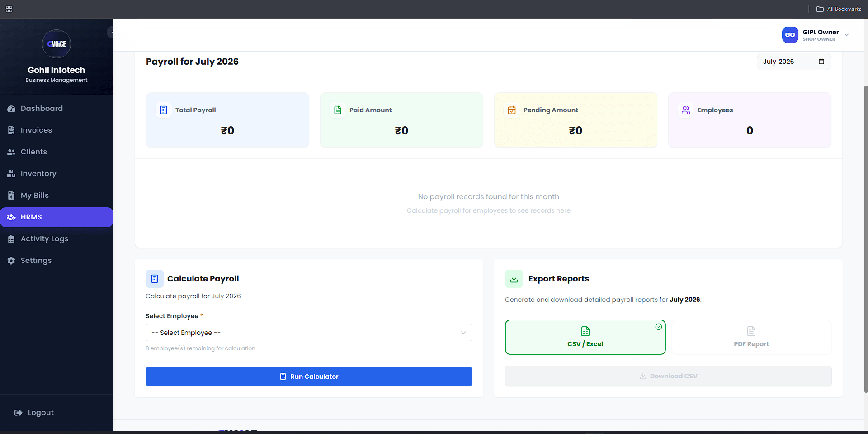Click the CVOICE logo in sidebar
This screenshot has height=434, width=868.
[x=57, y=44]
